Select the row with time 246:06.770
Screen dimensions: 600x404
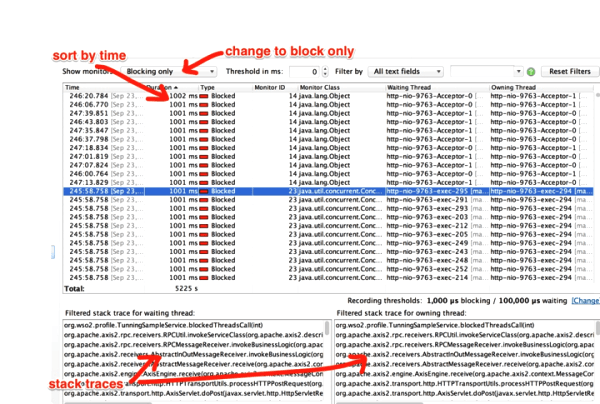click(x=328, y=105)
